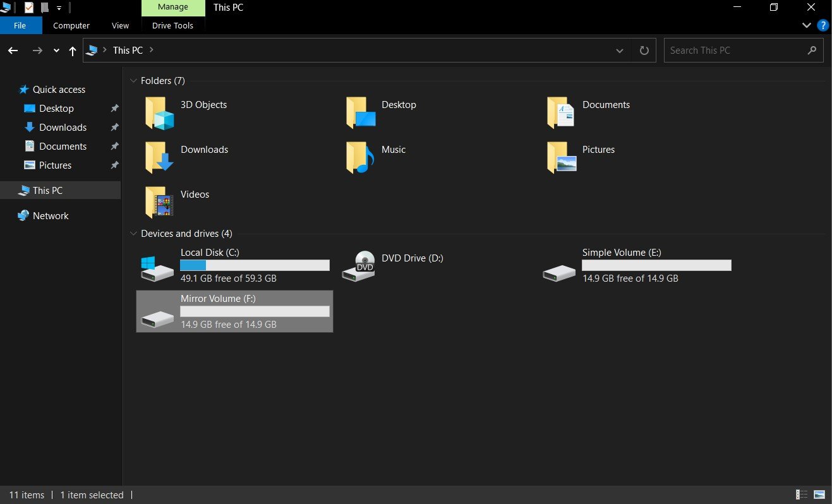Open the Music folder icon
Image resolution: width=832 pixels, height=504 pixels.
click(x=361, y=158)
